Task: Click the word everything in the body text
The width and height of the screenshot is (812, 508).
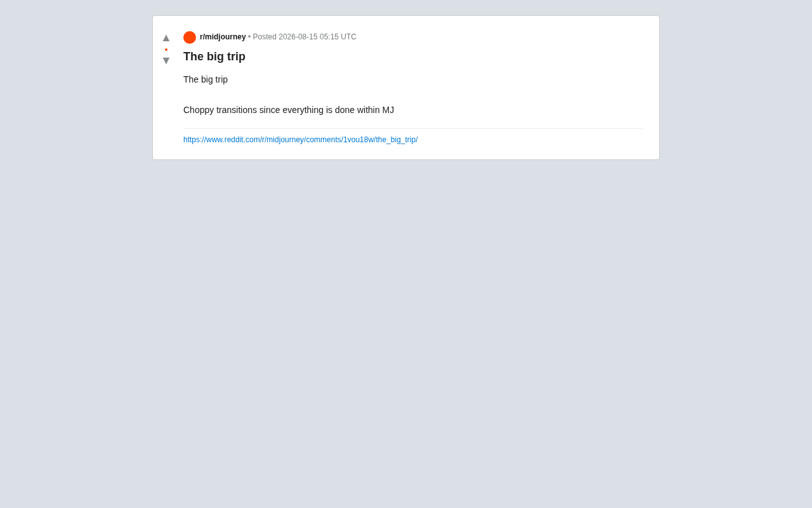Action: 303,110
